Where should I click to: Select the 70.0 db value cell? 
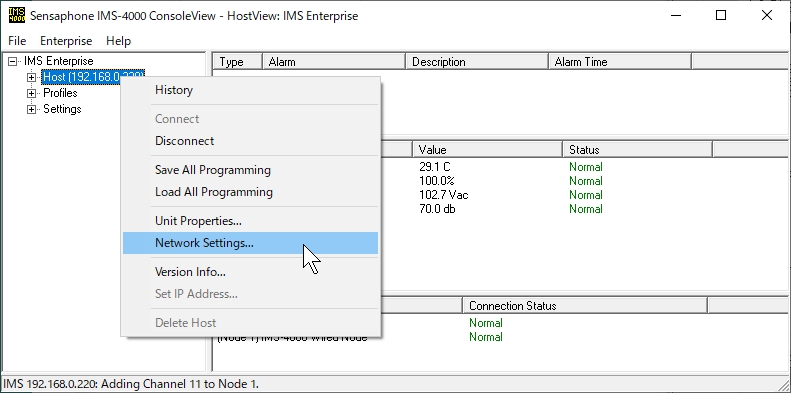437,209
